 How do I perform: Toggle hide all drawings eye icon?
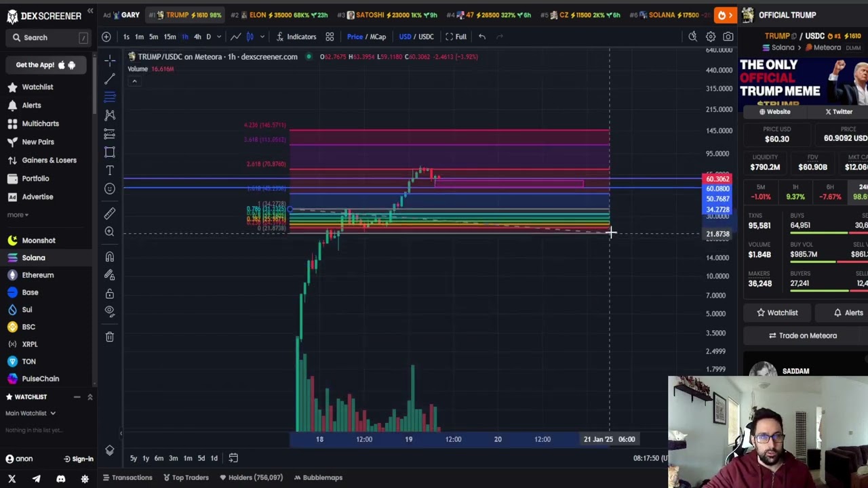tap(109, 311)
